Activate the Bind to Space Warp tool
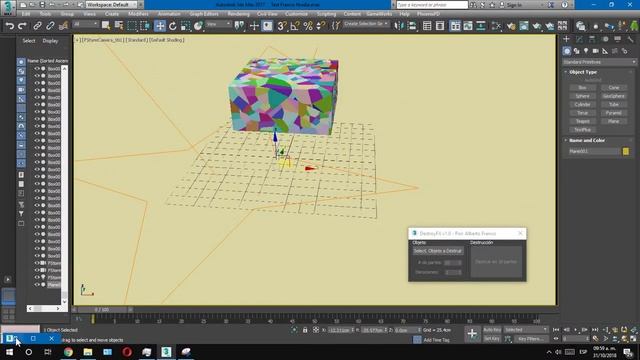 coord(63,26)
